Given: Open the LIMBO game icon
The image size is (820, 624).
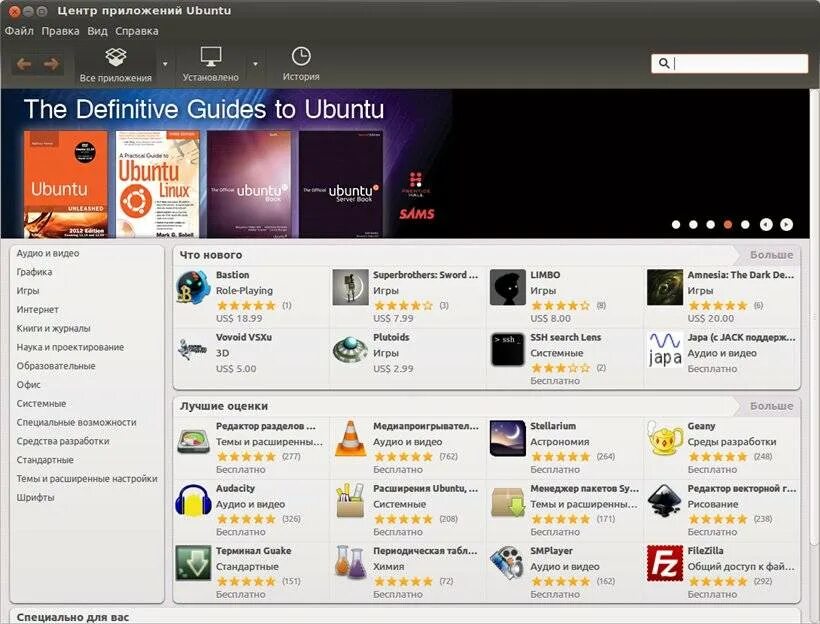Looking at the screenshot, I should [508, 288].
